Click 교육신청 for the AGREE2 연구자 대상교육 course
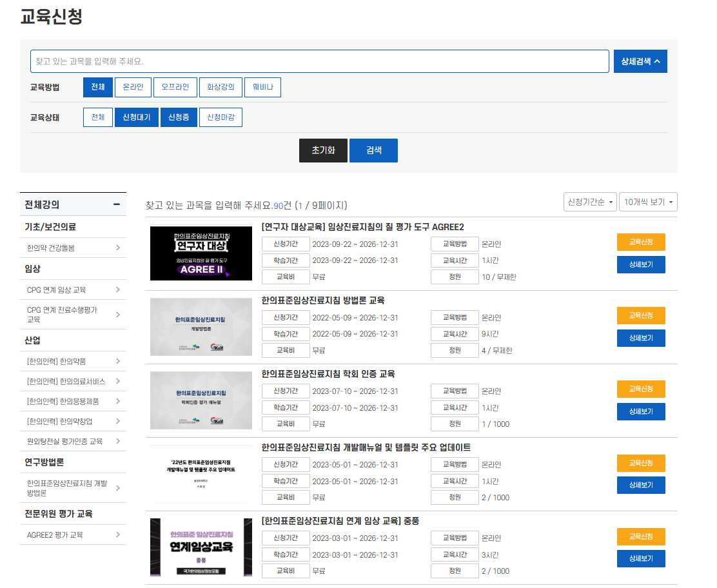 [x=640, y=242]
